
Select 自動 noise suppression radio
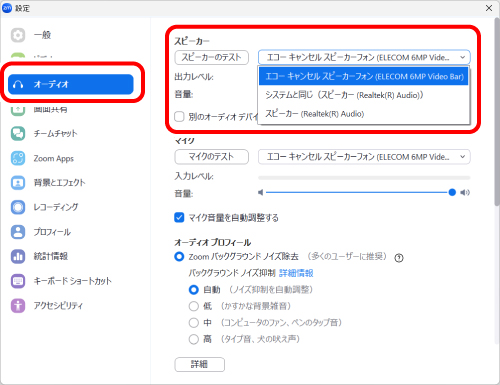[194, 289]
